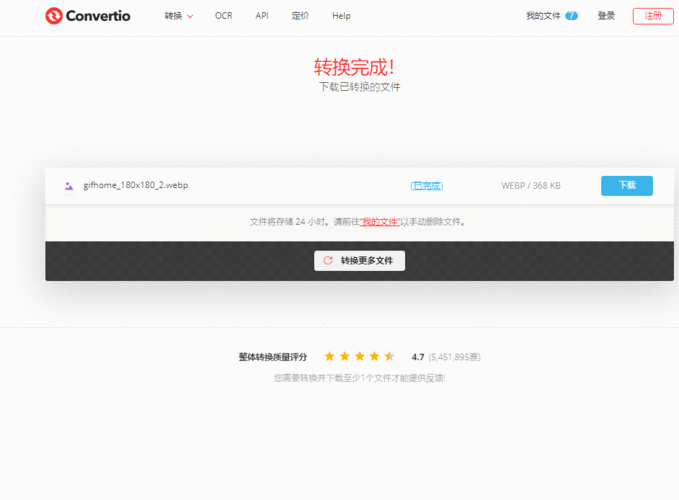Click the image file type icon
Image resolution: width=679 pixels, height=500 pixels.
pyautogui.click(x=68, y=186)
